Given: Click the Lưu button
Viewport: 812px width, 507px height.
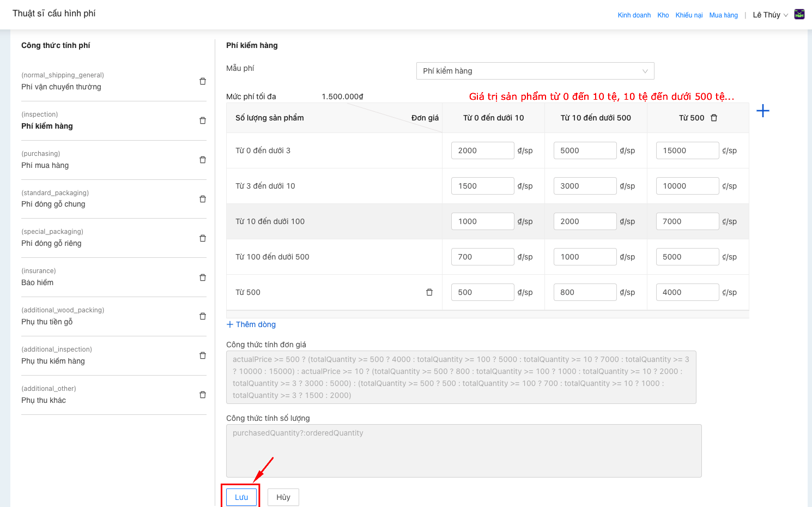Looking at the screenshot, I should click(241, 497).
